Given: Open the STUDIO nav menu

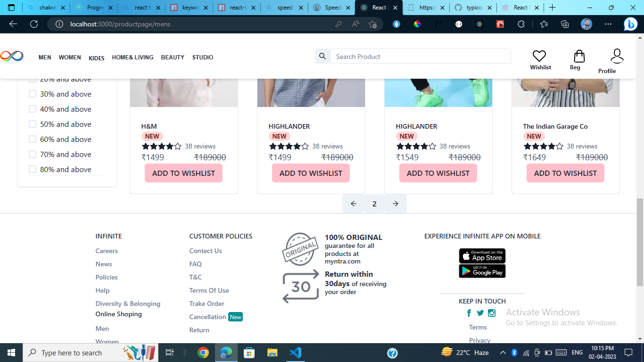Looking at the screenshot, I should coord(203,58).
